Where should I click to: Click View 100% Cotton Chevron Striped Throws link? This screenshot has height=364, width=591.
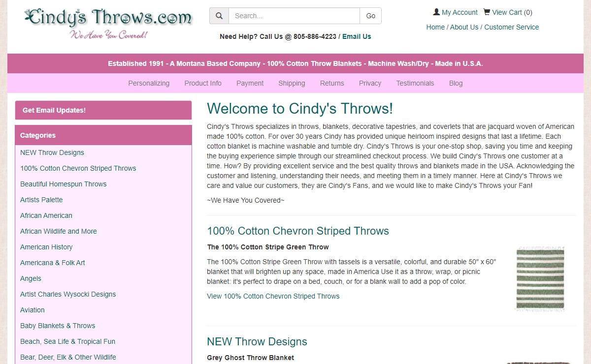click(x=273, y=296)
